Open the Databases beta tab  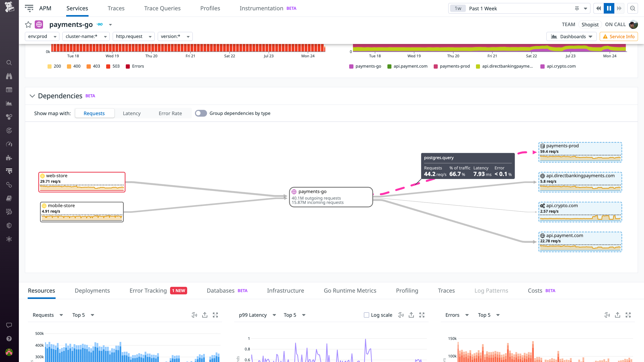220,291
